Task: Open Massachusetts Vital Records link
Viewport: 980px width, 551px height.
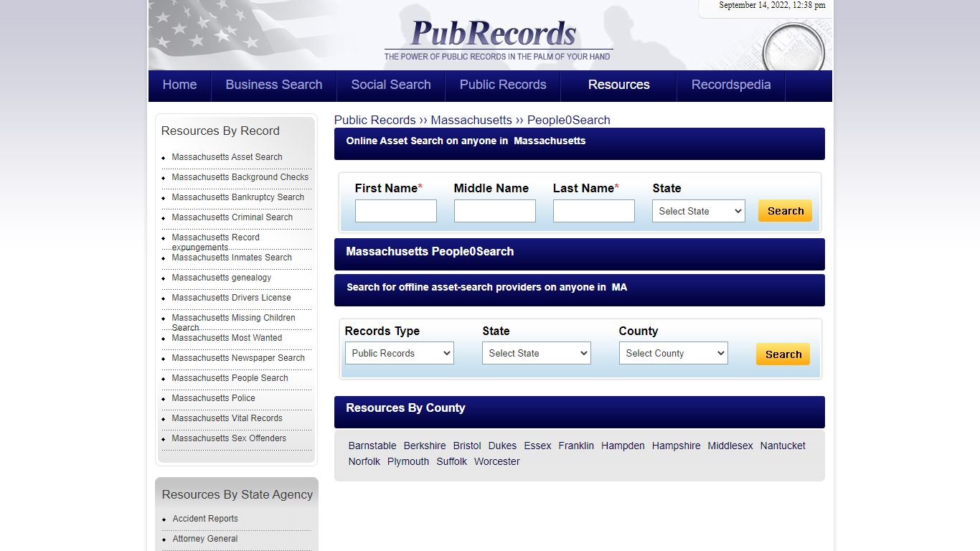Action: point(227,418)
